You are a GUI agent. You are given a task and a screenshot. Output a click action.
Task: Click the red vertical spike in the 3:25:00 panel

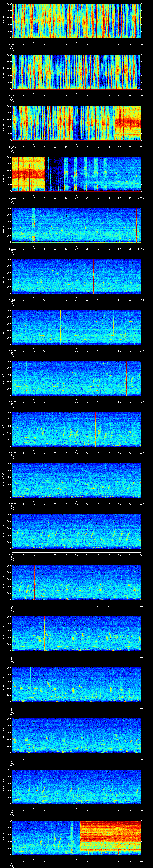click(105, 481)
